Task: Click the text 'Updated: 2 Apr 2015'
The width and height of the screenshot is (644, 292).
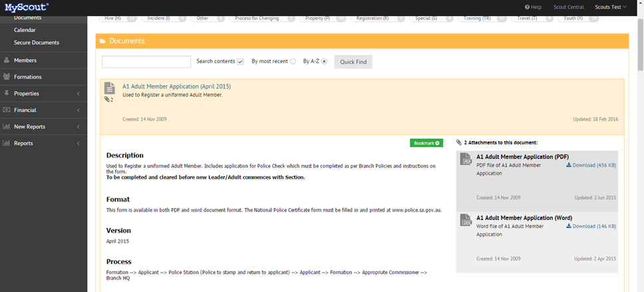Action: (x=595, y=259)
